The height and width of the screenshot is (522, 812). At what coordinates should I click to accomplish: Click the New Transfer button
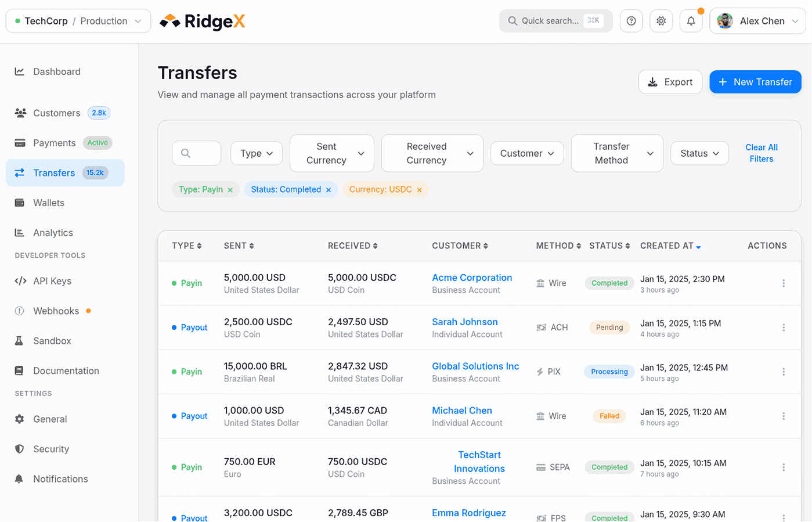(755, 82)
